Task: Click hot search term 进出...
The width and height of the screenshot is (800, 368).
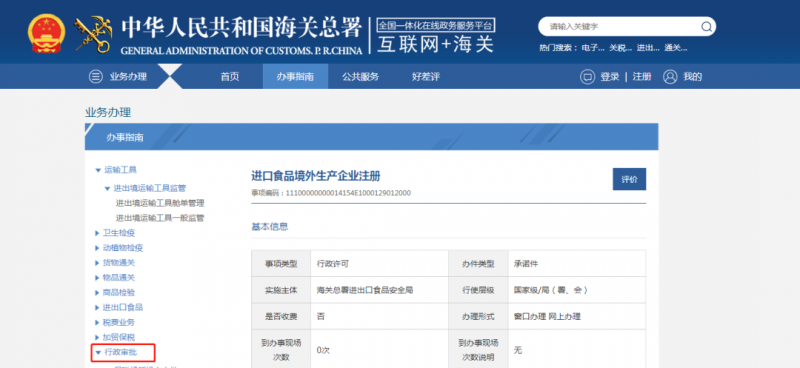Action: pos(648,48)
